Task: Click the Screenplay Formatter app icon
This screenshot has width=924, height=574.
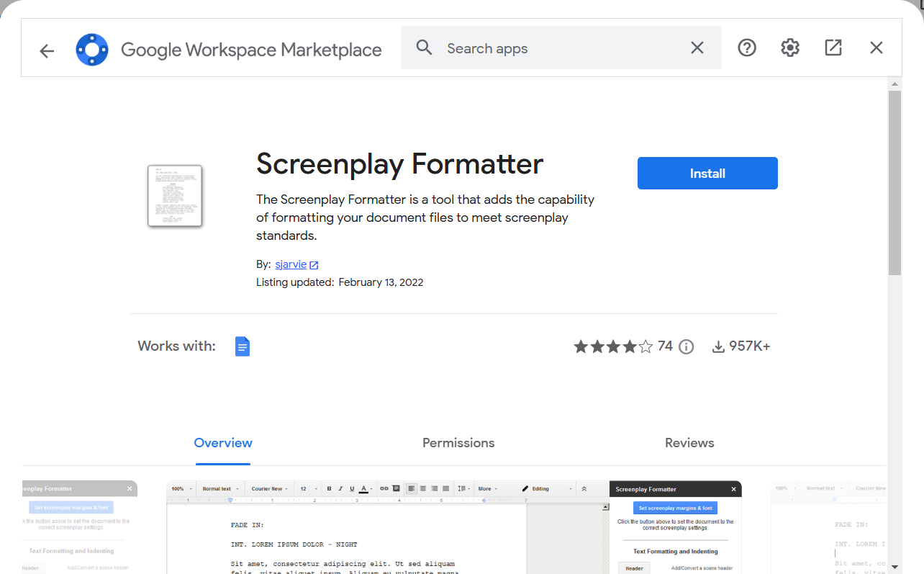Action: [175, 196]
